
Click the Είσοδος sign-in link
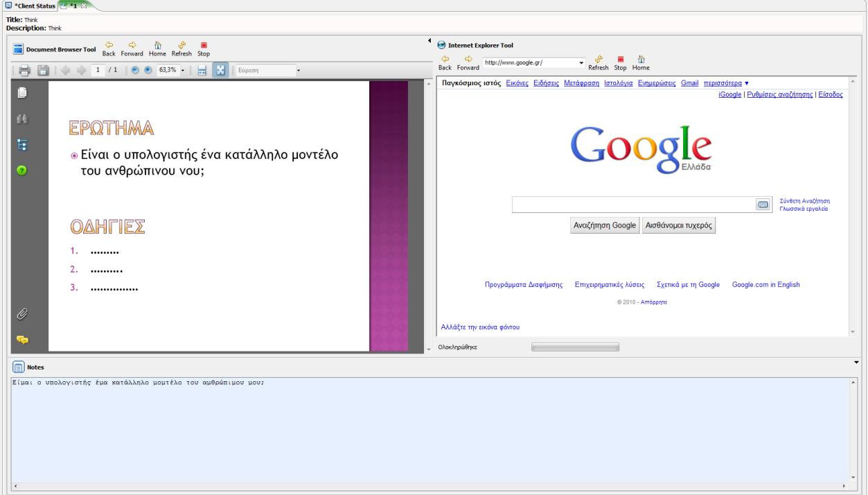coord(831,94)
